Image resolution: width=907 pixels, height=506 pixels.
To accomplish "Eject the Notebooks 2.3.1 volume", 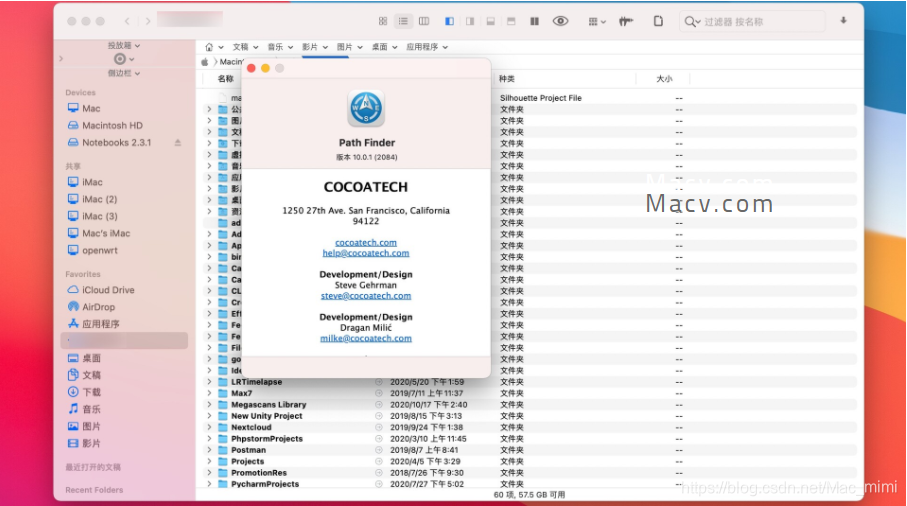I will click(x=178, y=142).
